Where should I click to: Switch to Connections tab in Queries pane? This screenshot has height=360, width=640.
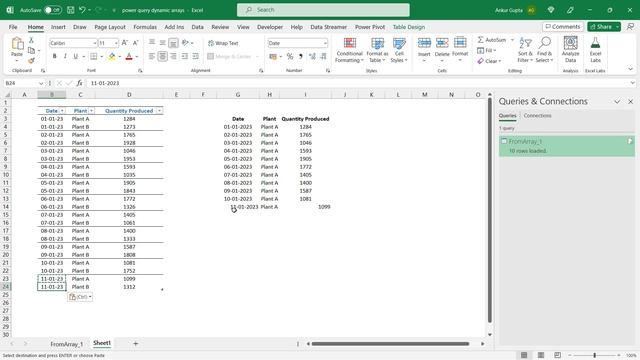coord(537,116)
